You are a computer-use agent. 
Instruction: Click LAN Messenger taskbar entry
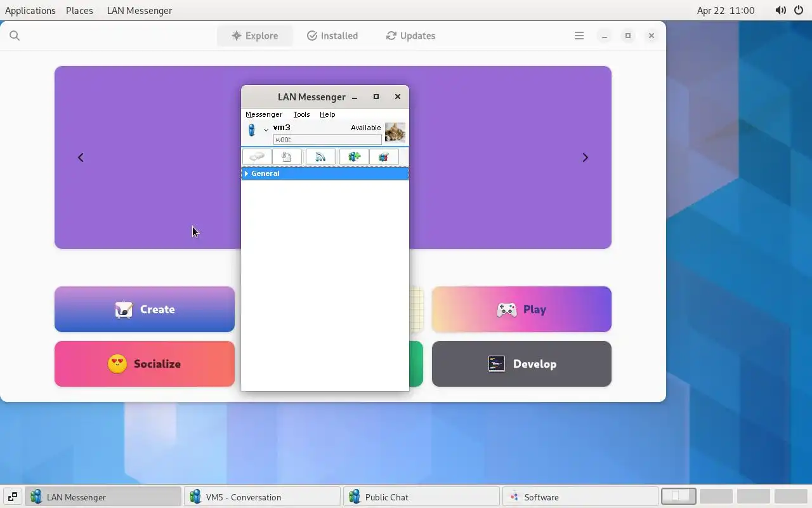coord(103,497)
